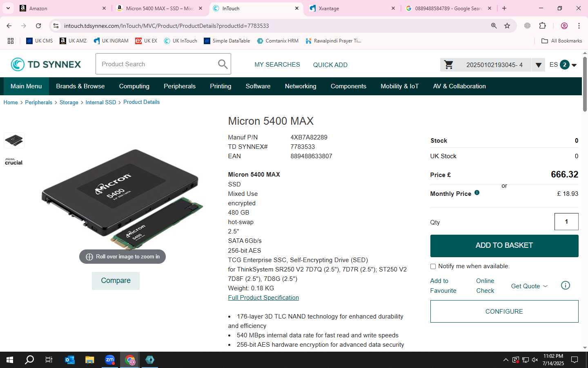Image resolution: width=588 pixels, height=368 pixels.
Task: Click the site information icon
Action: 56,26
